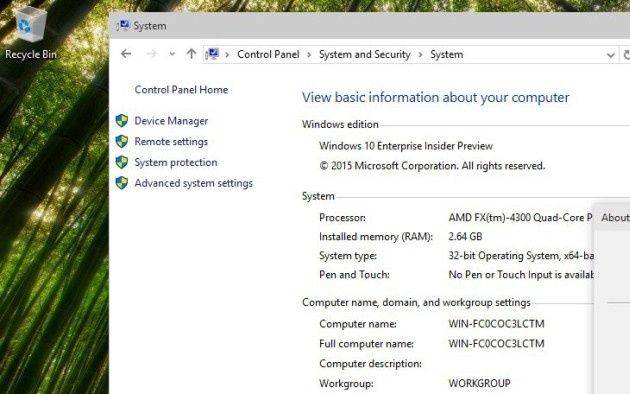Click the 'Installed memory (RAM):' label
The height and width of the screenshot is (394, 630).
coord(376,237)
